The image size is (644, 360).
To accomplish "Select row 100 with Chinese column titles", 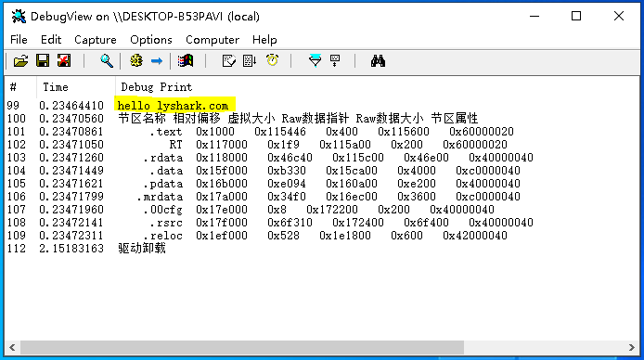I will point(298,119).
